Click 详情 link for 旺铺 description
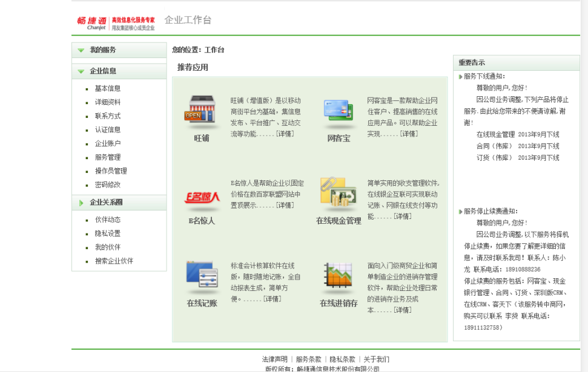 click(x=285, y=134)
